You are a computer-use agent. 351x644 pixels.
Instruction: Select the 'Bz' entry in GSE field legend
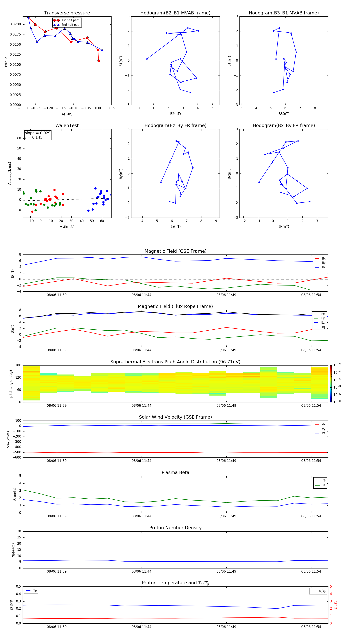point(320,267)
